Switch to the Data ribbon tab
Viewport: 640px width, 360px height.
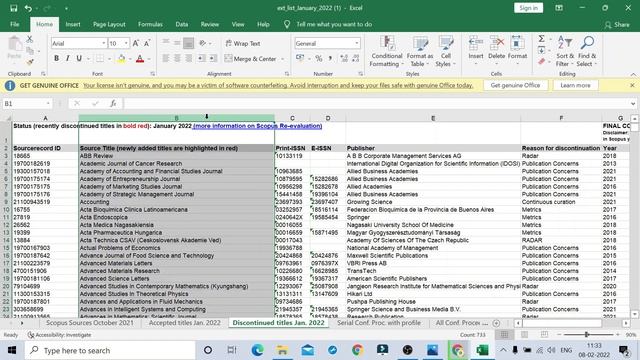tap(182, 24)
